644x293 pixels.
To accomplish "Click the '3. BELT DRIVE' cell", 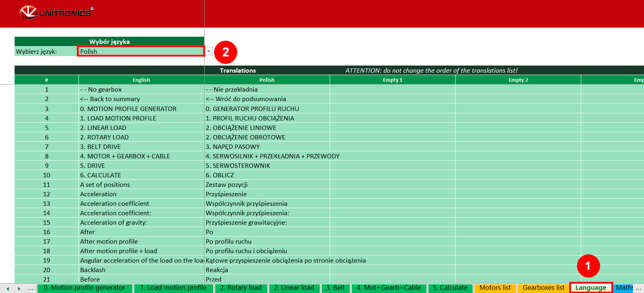I will 141,146.
